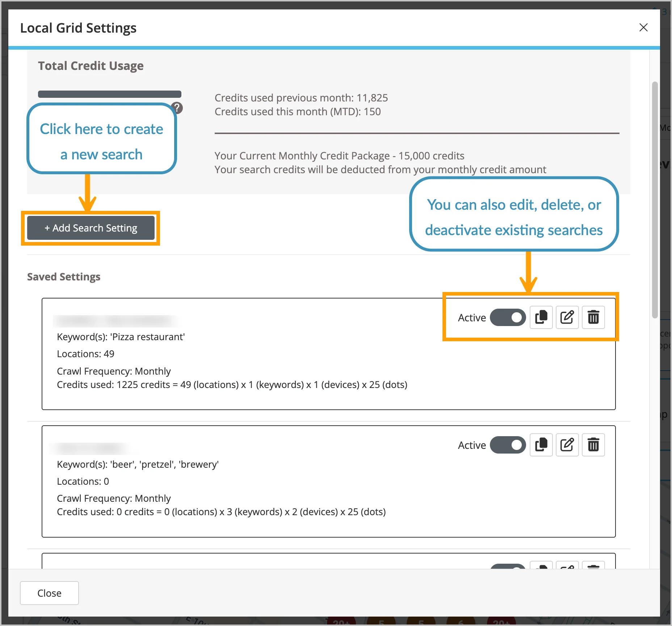Select text 'Credits used previous month: 11,825'
This screenshot has height=626, width=672.
click(x=301, y=98)
